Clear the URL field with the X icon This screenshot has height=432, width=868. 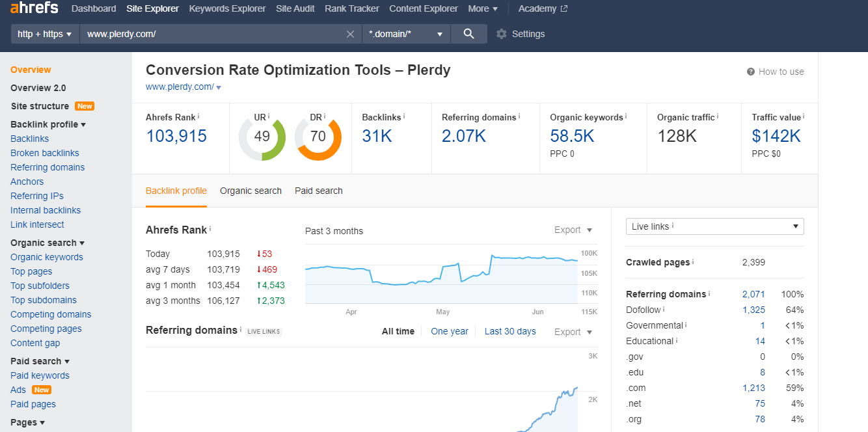[350, 34]
